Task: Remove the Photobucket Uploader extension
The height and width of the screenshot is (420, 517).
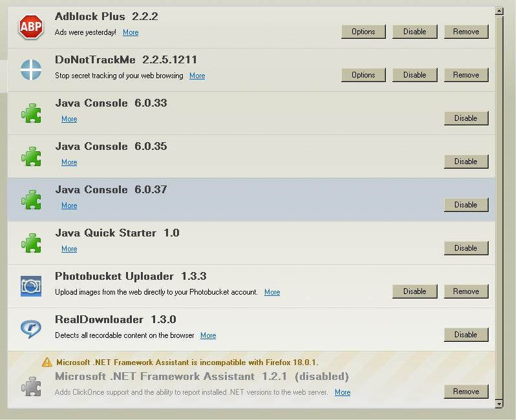Action: click(465, 291)
